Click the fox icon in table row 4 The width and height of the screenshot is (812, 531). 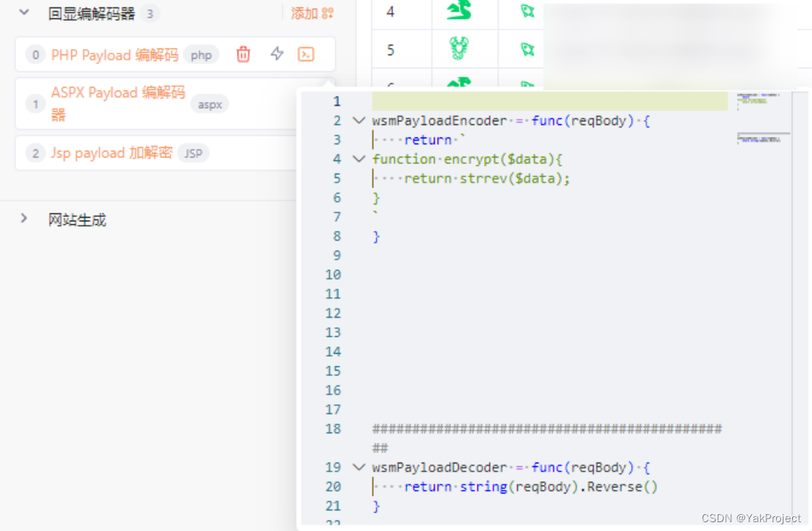pos(527,12)
